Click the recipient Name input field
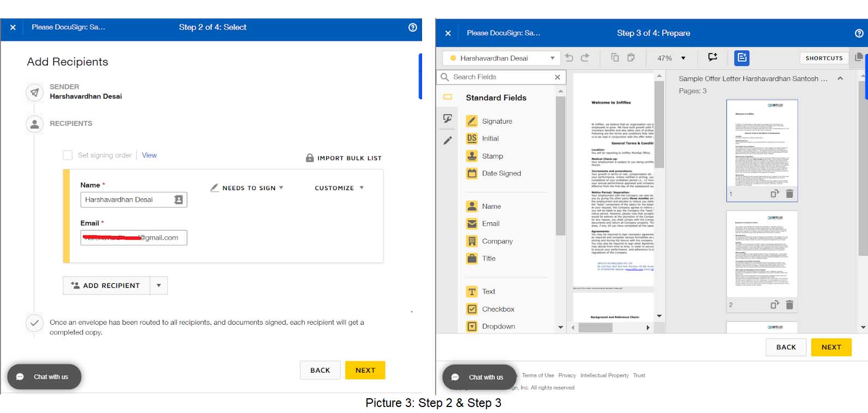868x413 pixels. [x=133, y=199]
